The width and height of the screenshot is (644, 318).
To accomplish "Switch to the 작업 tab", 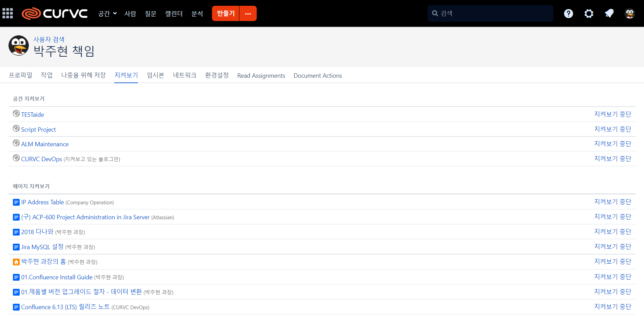I will tap(47, 75).
